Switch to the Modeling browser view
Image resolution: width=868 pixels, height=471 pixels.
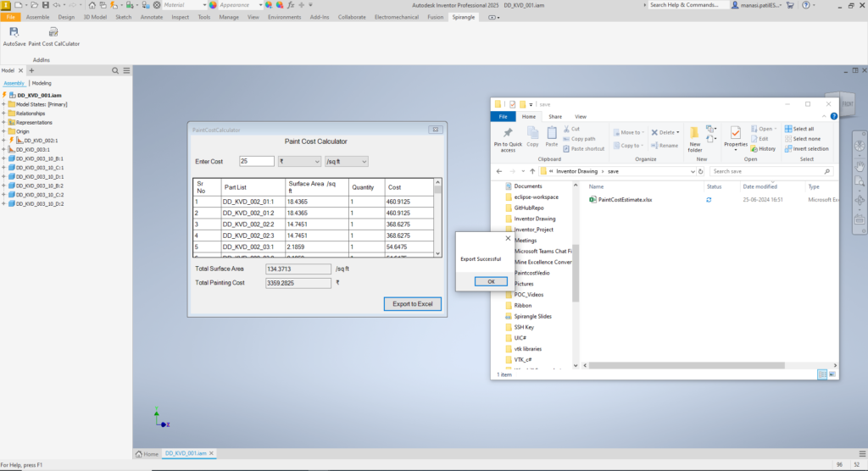(42, 83)
